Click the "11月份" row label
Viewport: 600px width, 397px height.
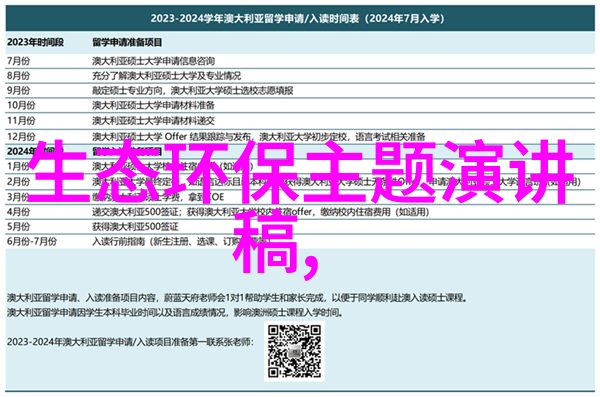tap(21, 121)
